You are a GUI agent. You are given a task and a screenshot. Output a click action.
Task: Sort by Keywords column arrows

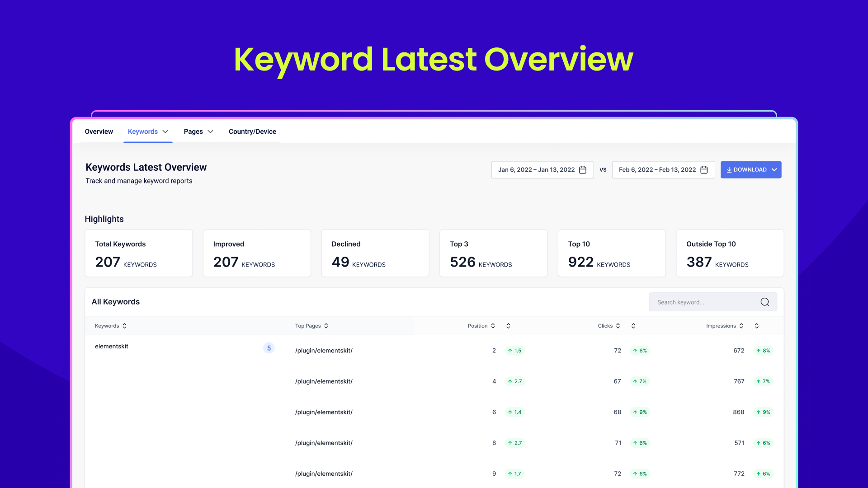click(x=124, y=326)
